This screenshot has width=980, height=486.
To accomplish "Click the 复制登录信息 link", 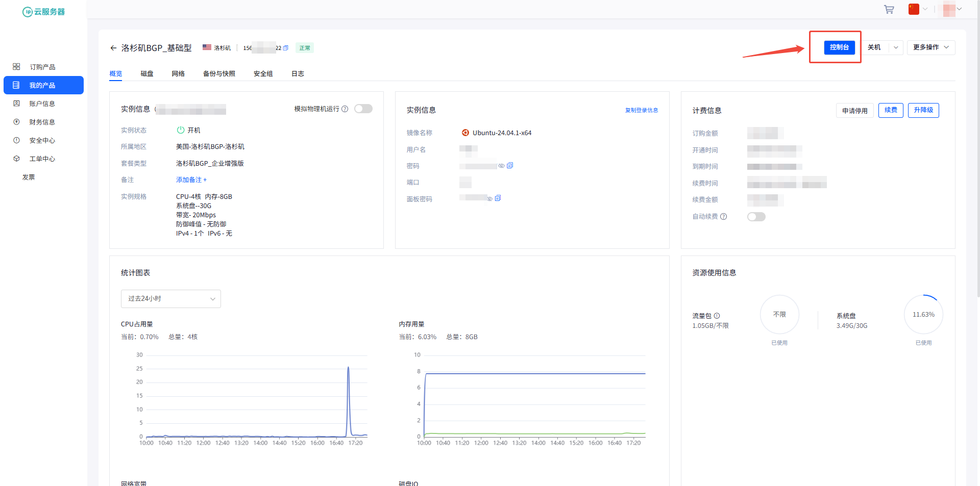I will tap(641, 110).
